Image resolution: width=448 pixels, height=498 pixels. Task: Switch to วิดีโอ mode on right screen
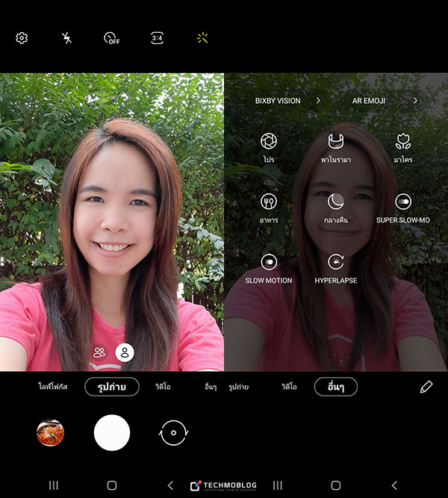point(289,387)
